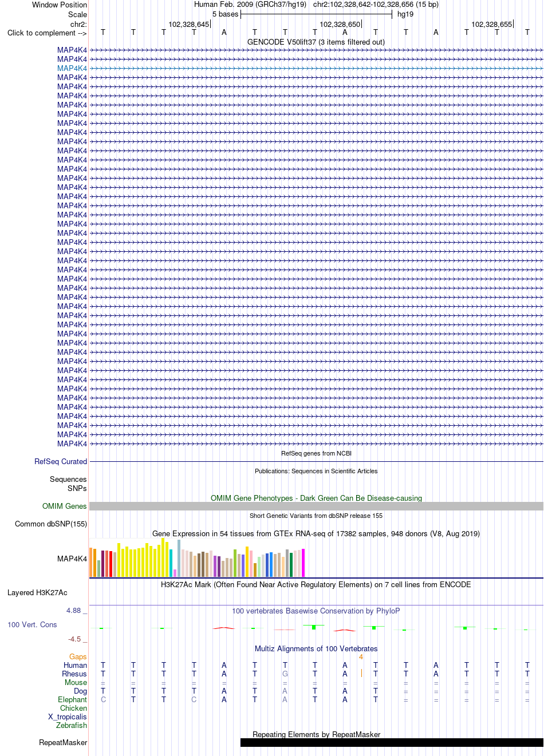Select the 'Elephant' species row label

[73, 699]
